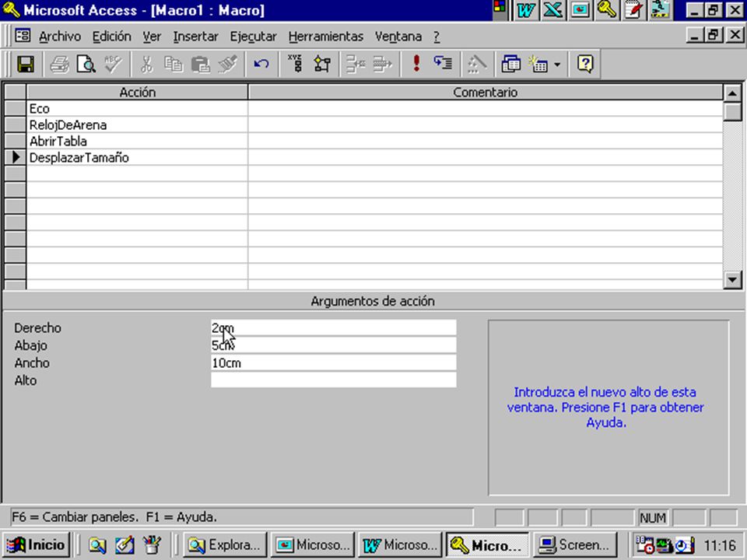Click the Paste clipboard icon
The width and height of the screenshot is (747, 560).
(x=201, y=64)
